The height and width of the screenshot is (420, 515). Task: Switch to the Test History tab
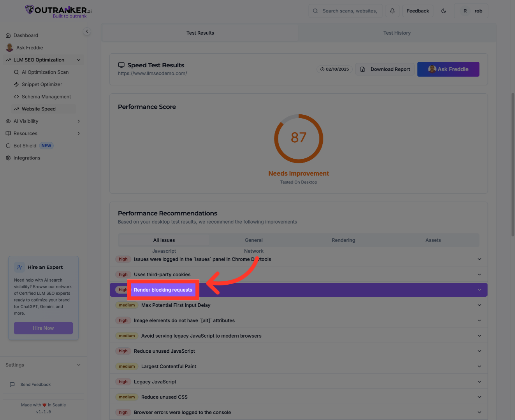pyautogui.click(x=397, y=33)
